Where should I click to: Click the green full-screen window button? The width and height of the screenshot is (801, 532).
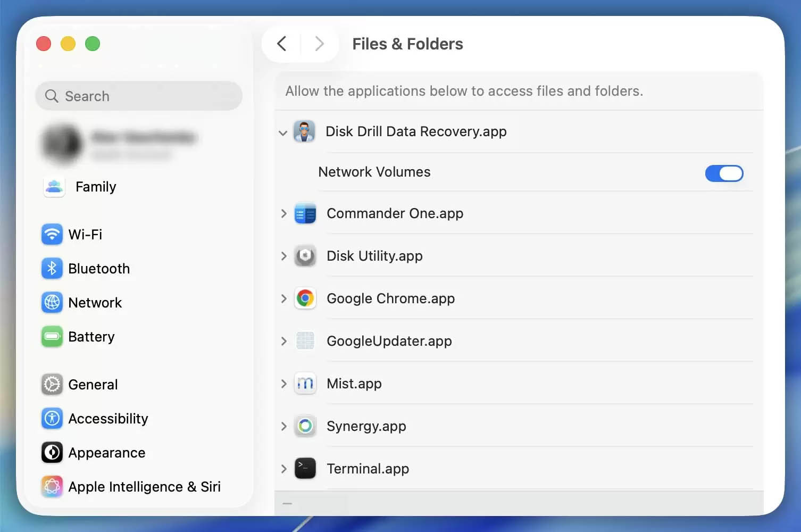(x=93, y=44)
